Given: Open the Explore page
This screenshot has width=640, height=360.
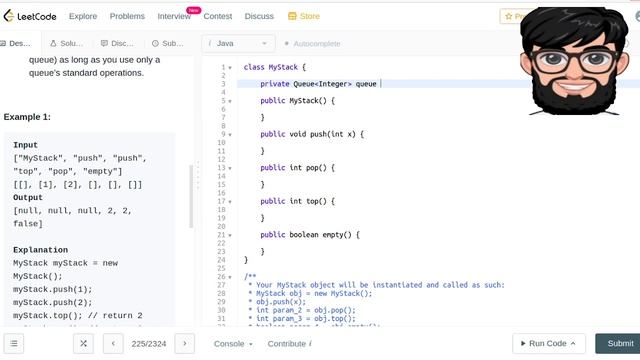Looking at the screenshot, I should point(83,16).
